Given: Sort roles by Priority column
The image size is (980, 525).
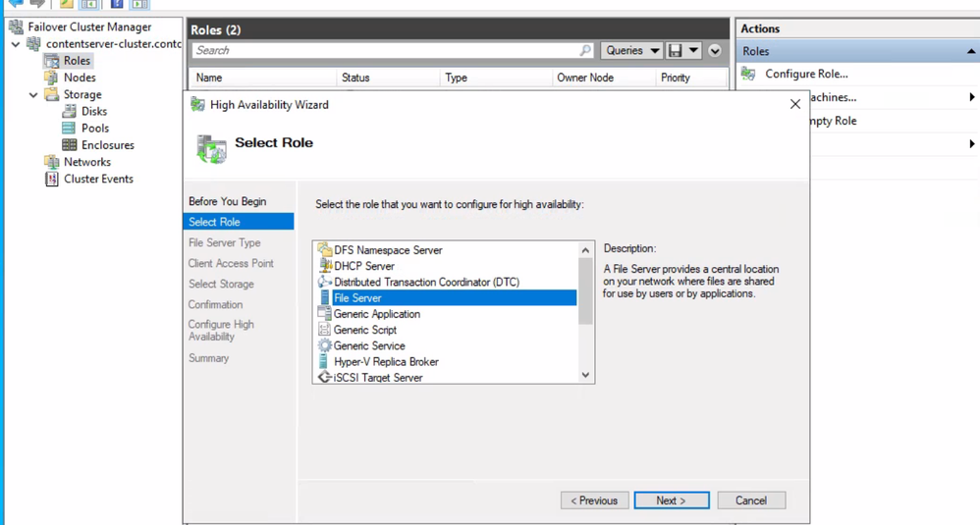Looking at the screenshot, I should point(692,78).
